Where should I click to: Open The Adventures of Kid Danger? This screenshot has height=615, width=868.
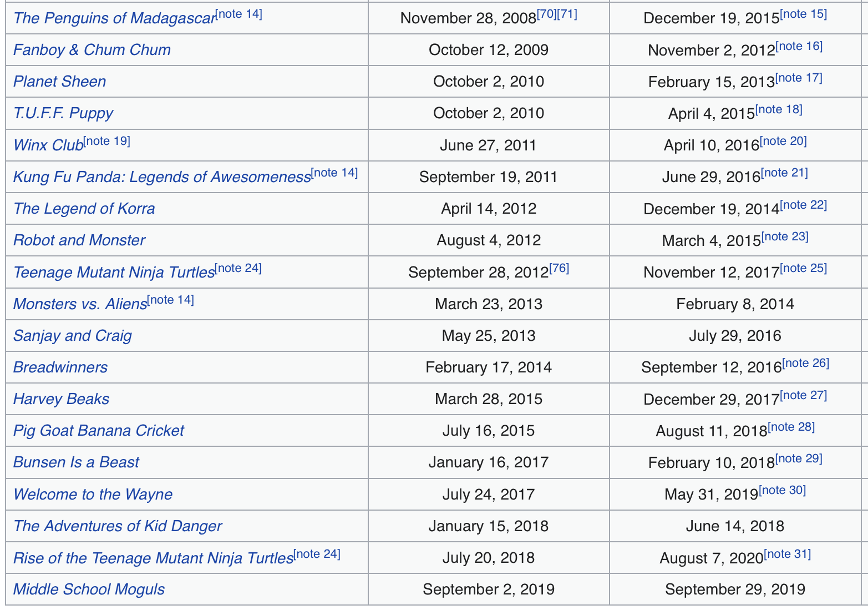point(118,526)
